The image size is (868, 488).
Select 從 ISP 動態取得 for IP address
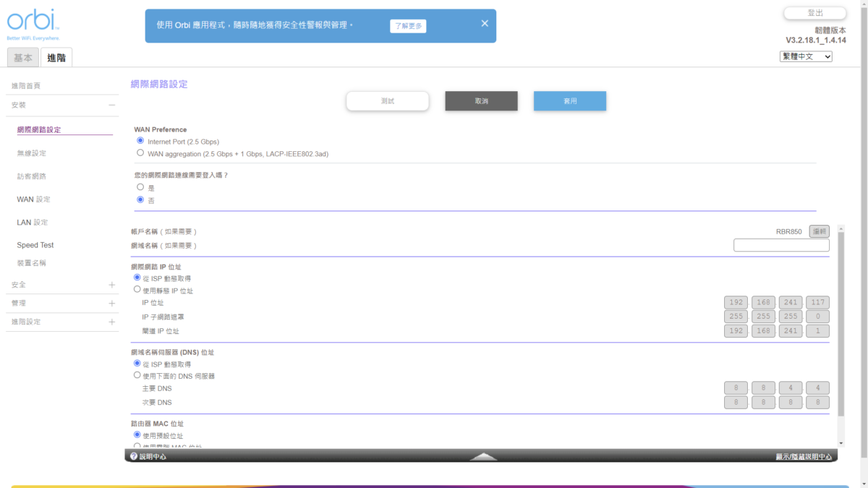click(x=137, y=278)
